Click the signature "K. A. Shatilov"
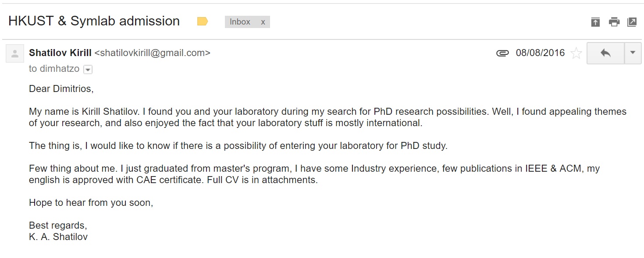The height and width of the screenshot is (258, 644). 58,237
